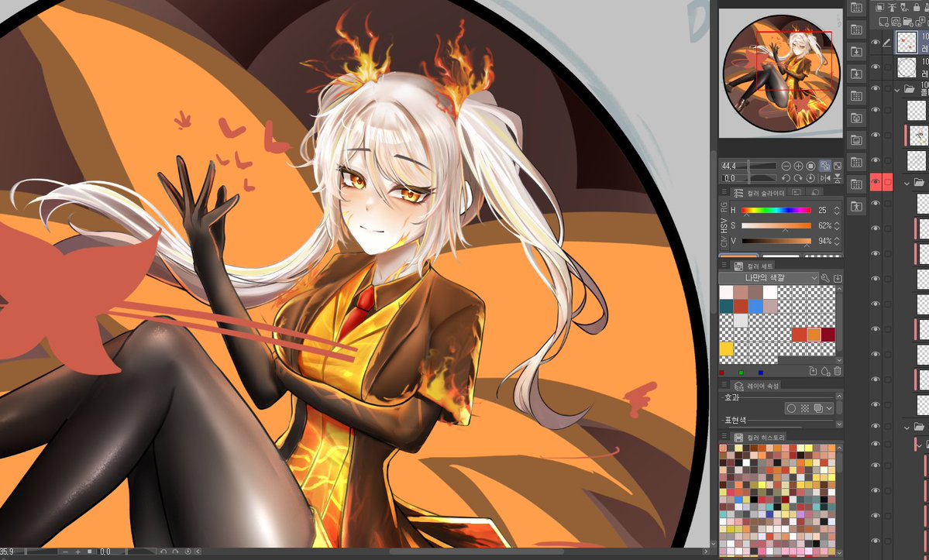
Task: Click the new layer folder icon
Action: (x=907, y=22)
